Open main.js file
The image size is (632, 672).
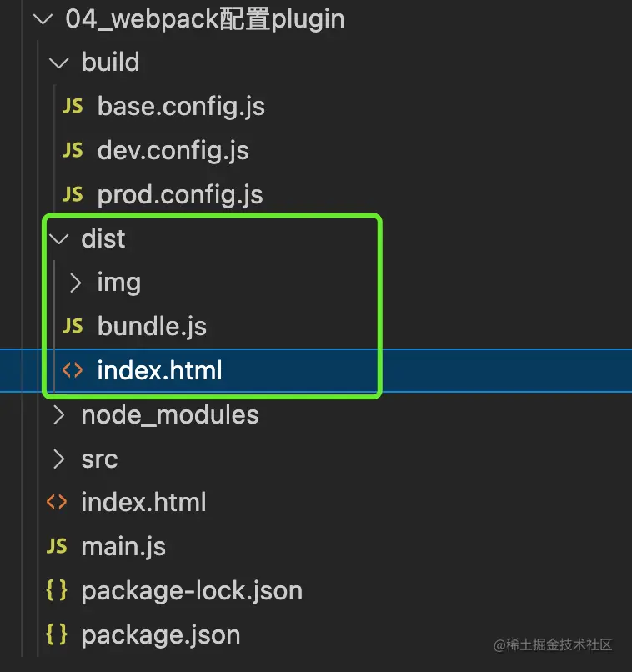pyautogui.click(x=123, y=547)
